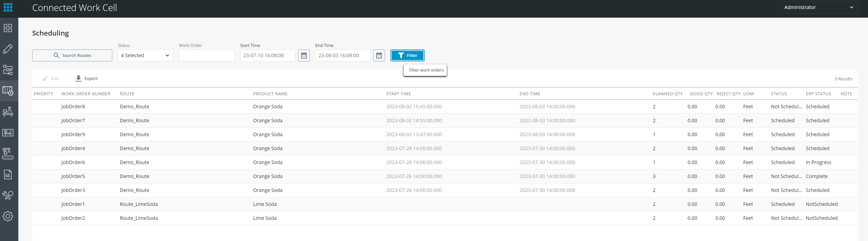Open the Start Time calendar picker
The width and height of the screenshot is (868, 241).
coord(304,55)
